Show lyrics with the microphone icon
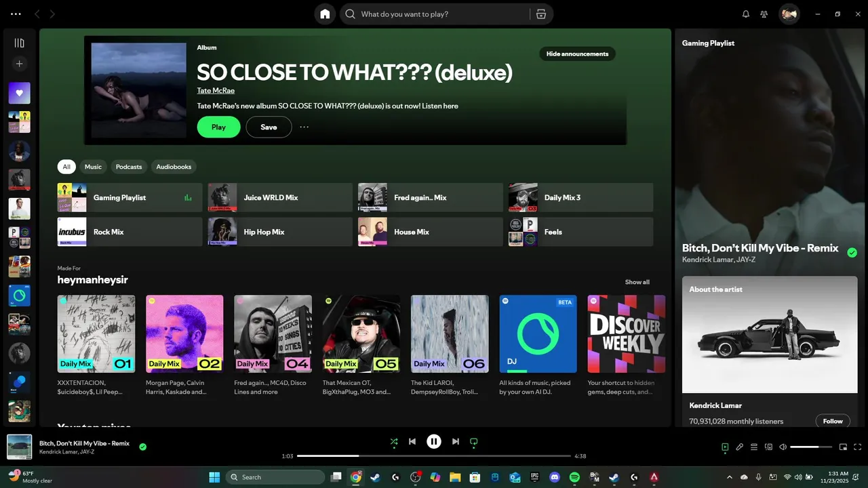The height and width of the screenshot is (488, 868). [740, 447]
